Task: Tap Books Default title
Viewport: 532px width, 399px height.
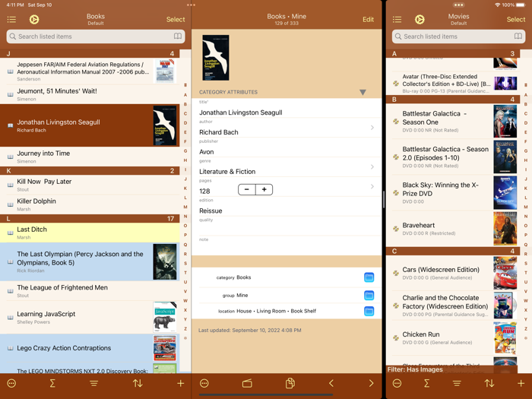Action: pyautogui.click(x=96, y=19)
